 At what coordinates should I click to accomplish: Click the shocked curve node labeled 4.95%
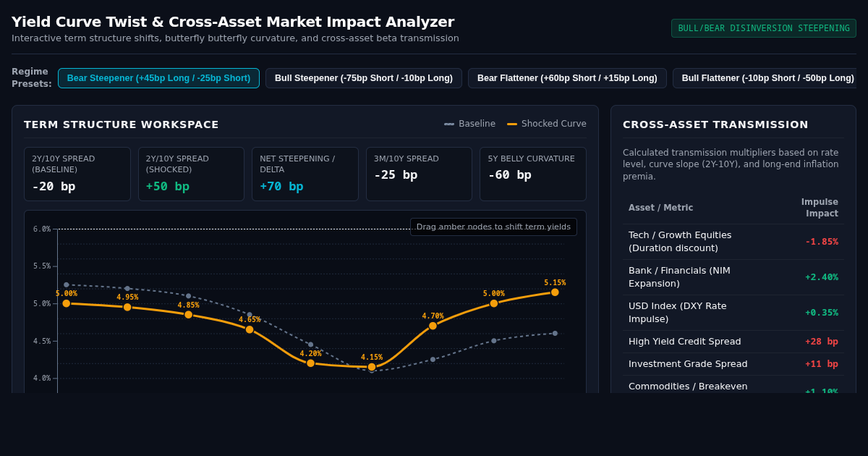[127, 307]
